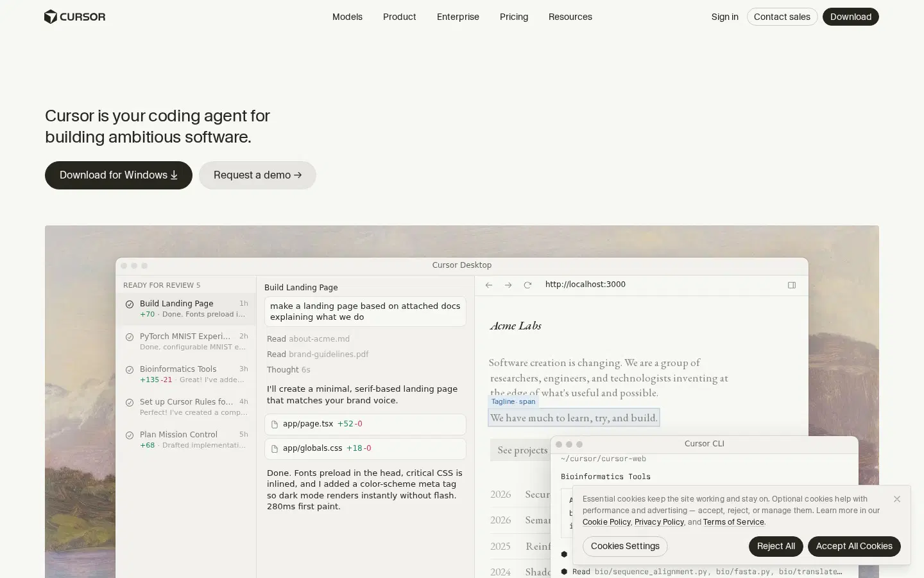The width and height of the screenshot is (924, 578).
Task: Open Cookies Settings
Action: [x=625, y=547]
